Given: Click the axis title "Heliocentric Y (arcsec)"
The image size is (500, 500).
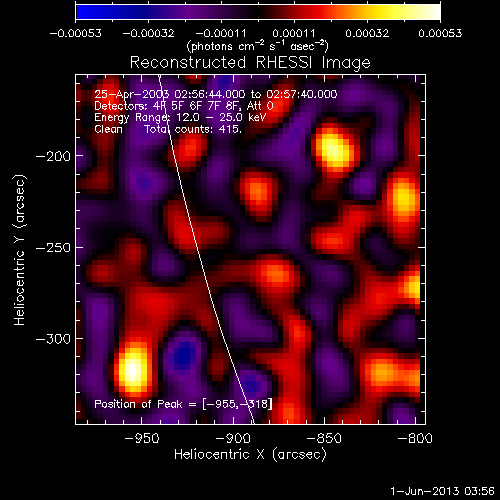Looking at the screenshot, I should tap(20, 250).
